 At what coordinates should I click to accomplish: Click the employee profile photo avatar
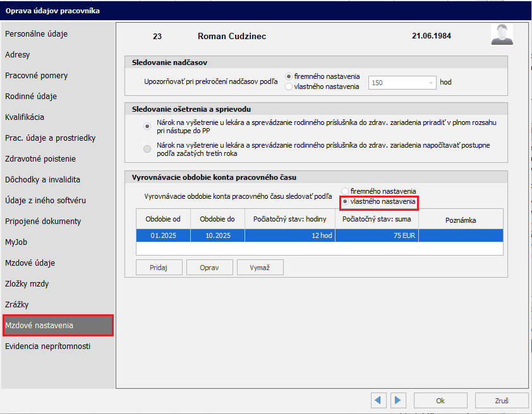[502, 35]
